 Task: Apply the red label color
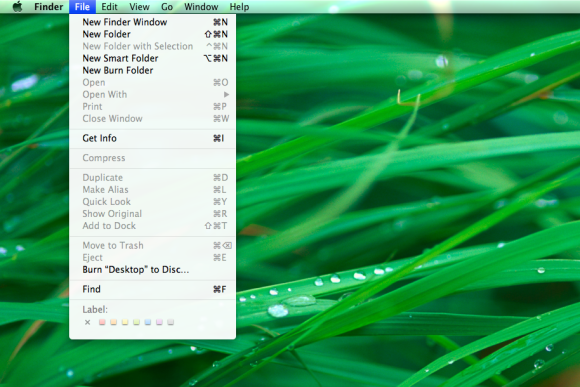(102, 322)
